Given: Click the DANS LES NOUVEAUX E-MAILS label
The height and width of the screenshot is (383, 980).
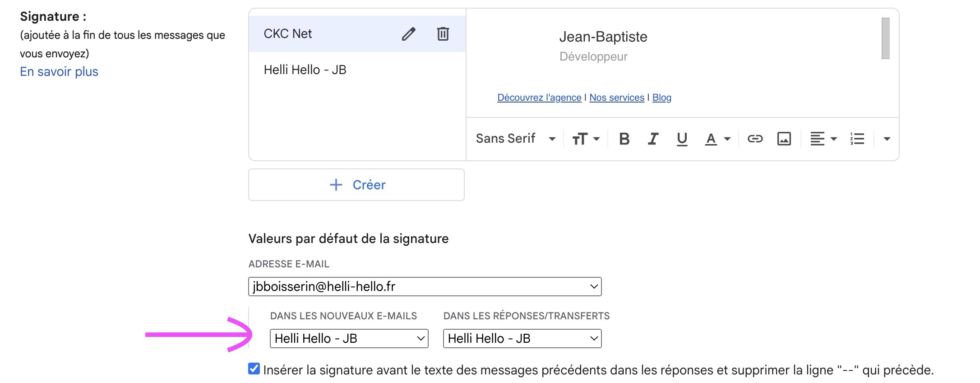Looking at the screenshot, I should coord(343,316).
